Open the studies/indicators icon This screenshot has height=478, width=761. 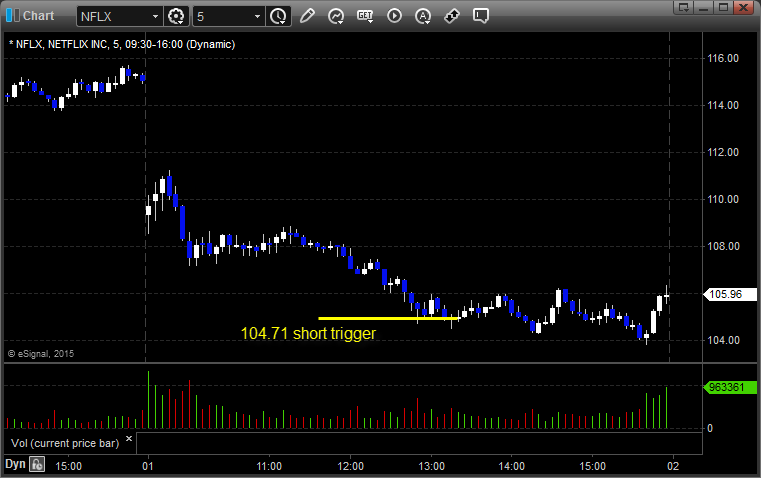[336, 16]
